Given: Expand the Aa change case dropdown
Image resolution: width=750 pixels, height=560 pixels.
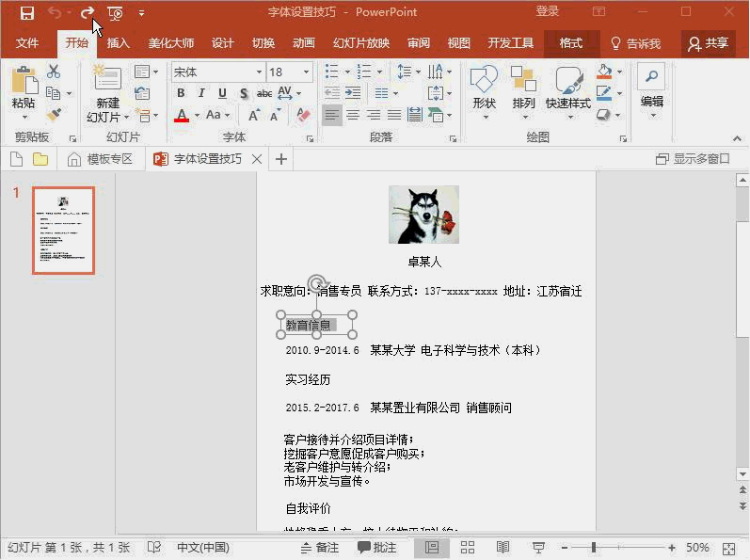Looking at the screenshot, I should click(227, 115).
